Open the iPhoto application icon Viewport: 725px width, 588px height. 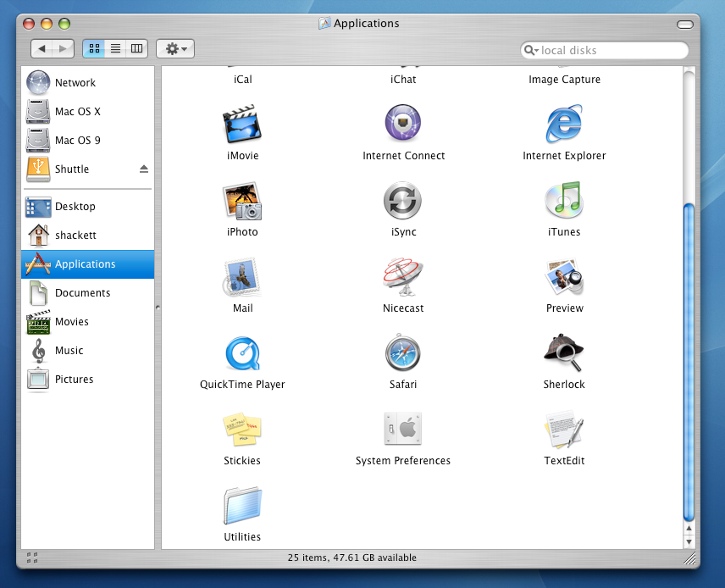coord(242,200)
